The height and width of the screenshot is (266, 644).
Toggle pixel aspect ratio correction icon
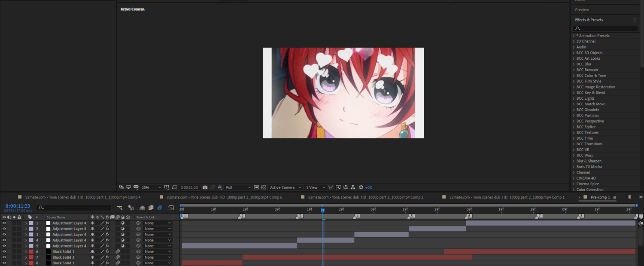(331, 187)
